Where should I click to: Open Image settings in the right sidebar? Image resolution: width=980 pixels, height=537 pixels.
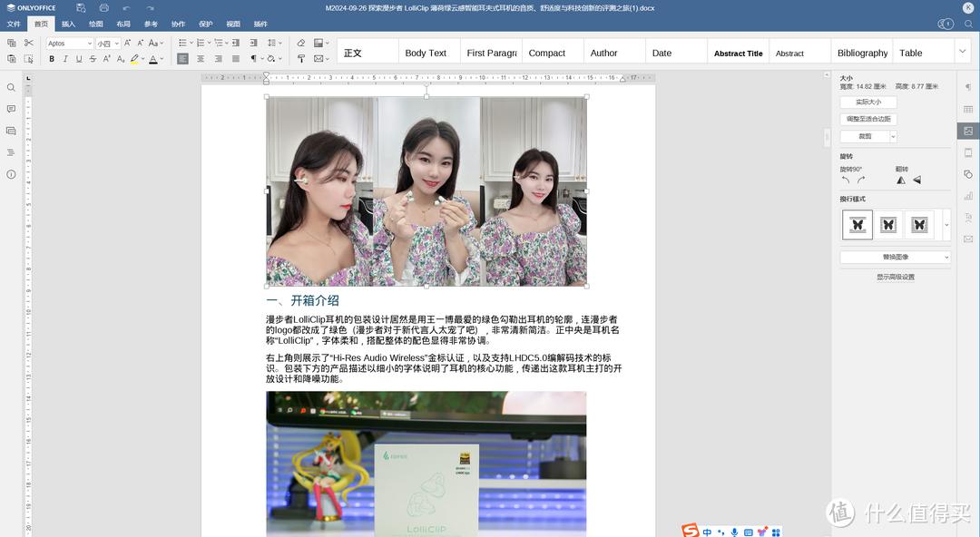click(x=967, y=130)
